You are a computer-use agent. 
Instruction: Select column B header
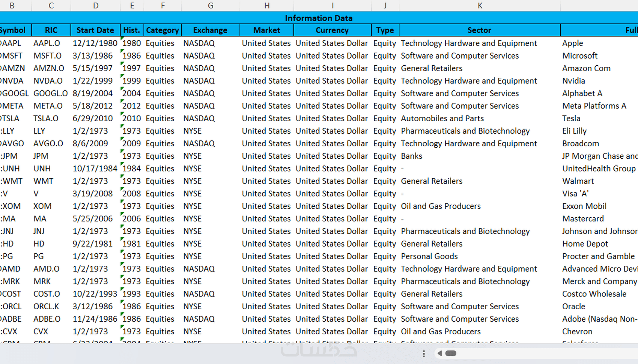point(12,6)
